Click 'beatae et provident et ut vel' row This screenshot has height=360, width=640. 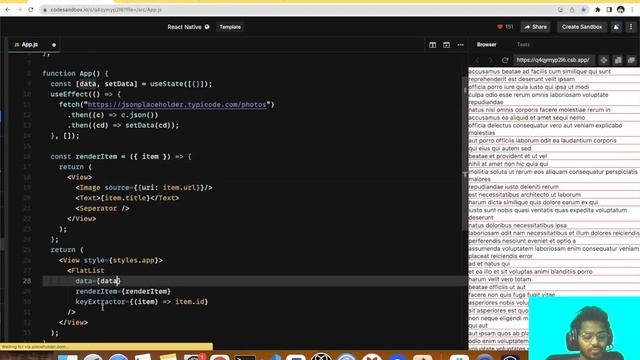point(508,156)
